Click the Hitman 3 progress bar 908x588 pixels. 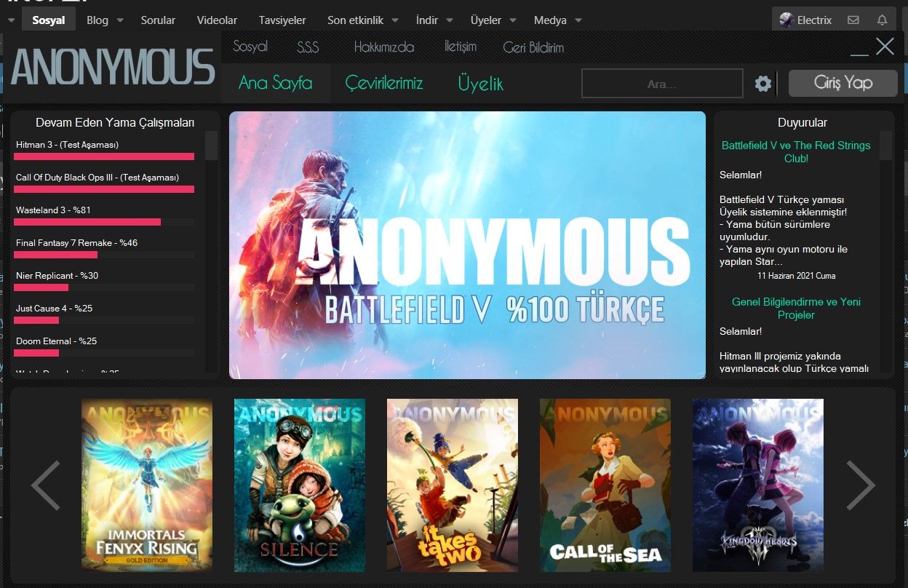pos(105,156)
